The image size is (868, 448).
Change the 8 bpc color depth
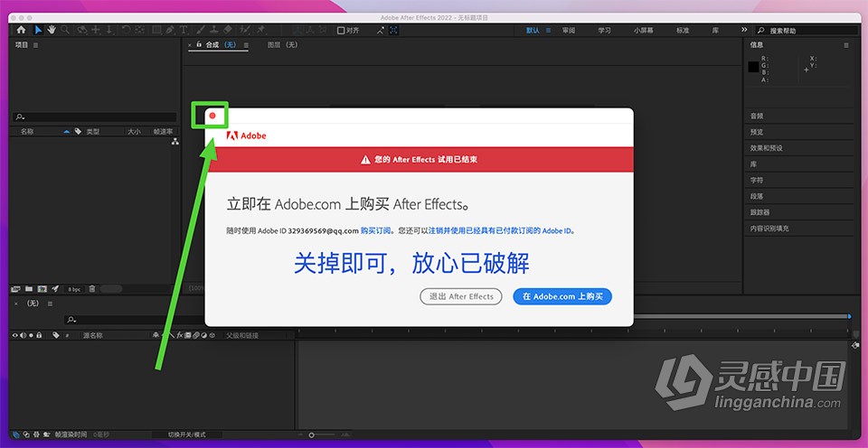[x=73, y=289]
